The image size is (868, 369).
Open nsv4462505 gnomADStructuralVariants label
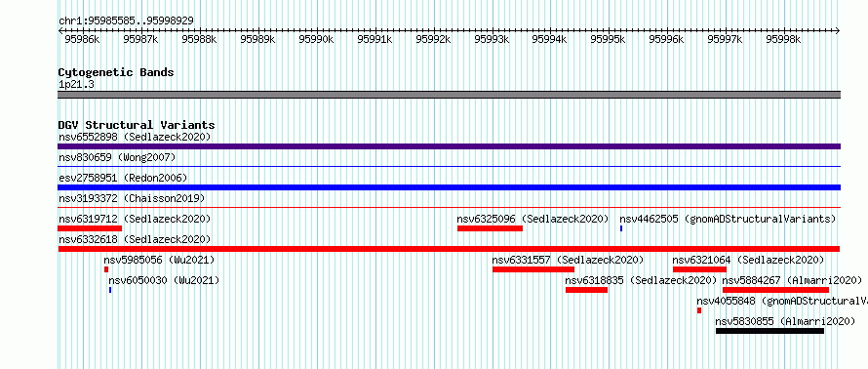[728, 219]
